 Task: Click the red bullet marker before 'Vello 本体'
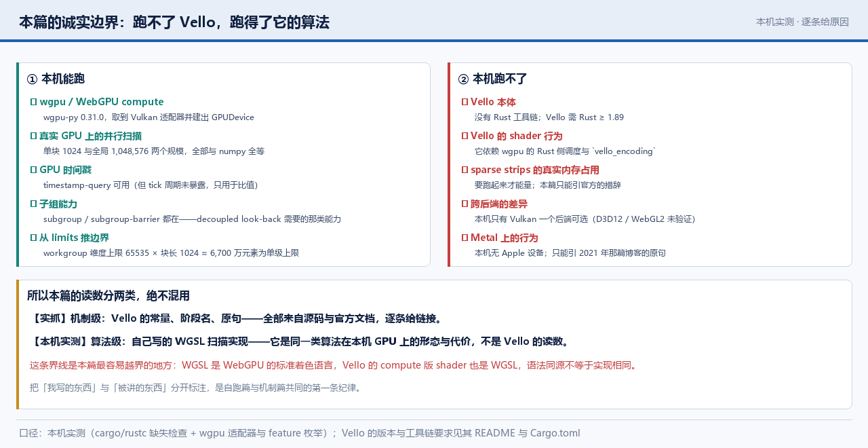coord(465,102)
